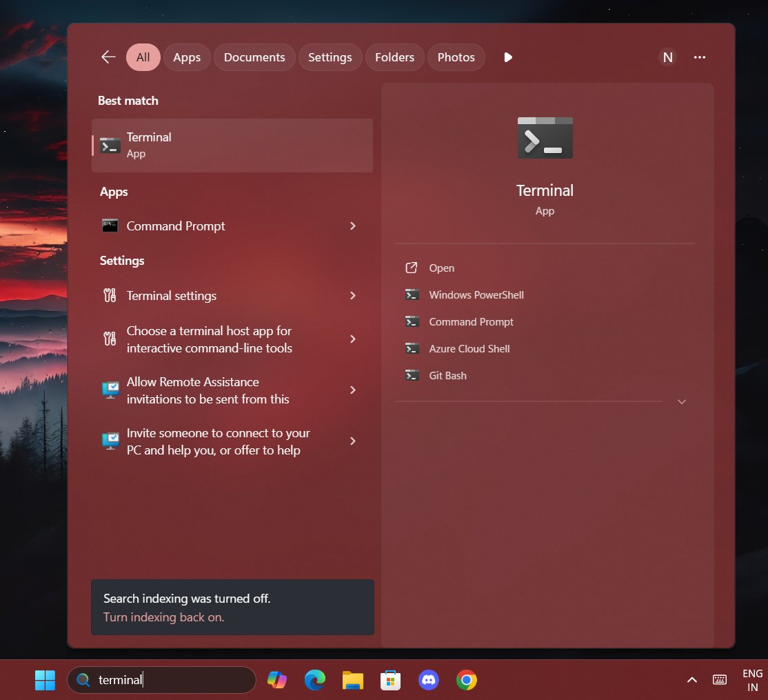Screen dimensions: 768x700
Task: Click search magnifier icon in taskbar
Action: (83, 680)
